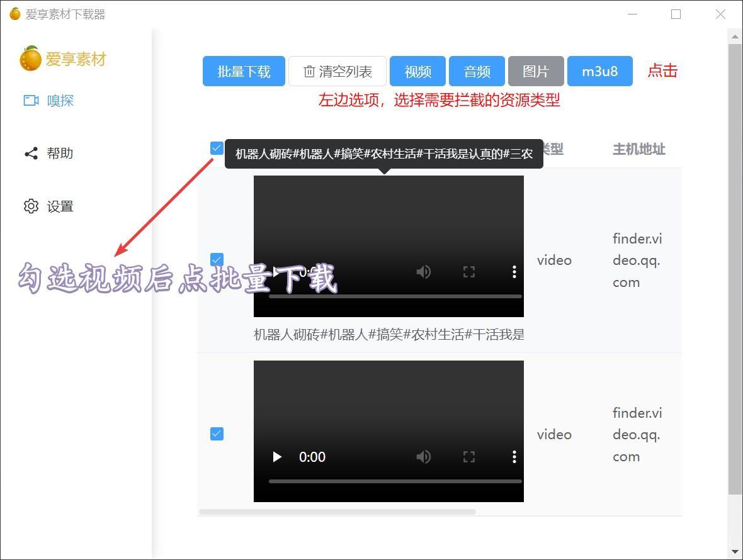The height and width of the screenshot is (560, 743).
Task: Enter fullscreen on the first video
Action: click(x=468, y=272)
